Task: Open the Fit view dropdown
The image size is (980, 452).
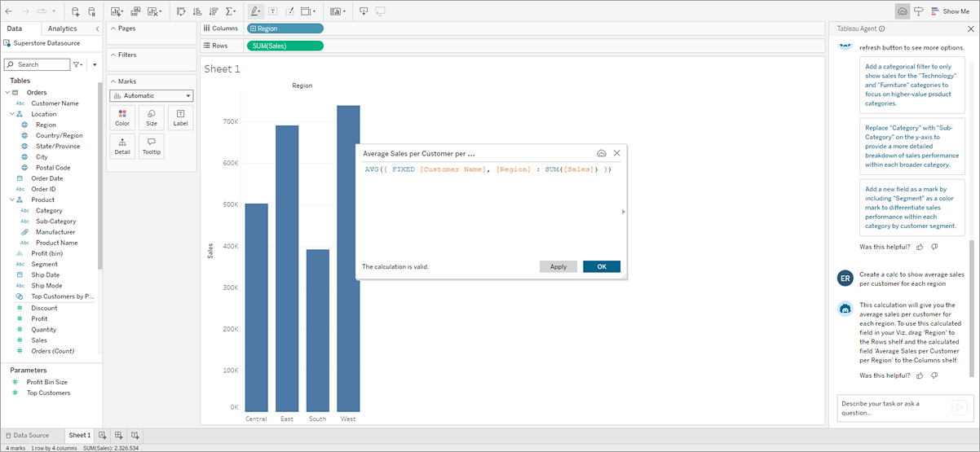Action: click(x=309, y=11)
